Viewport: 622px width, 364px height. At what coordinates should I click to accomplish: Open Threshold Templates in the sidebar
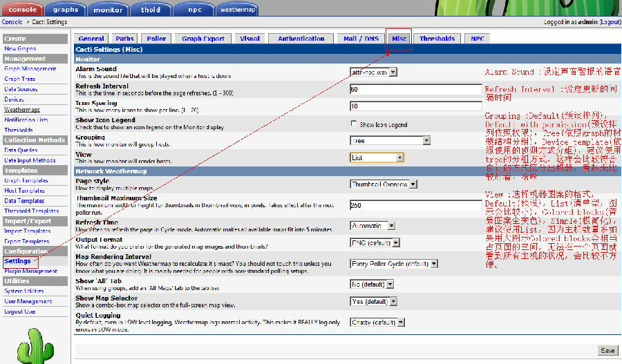[x=32, y=211]
